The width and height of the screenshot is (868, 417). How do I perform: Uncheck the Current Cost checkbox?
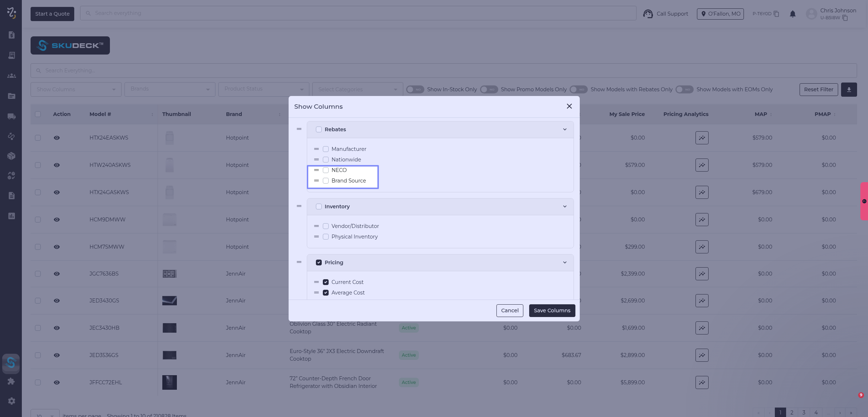326,282
